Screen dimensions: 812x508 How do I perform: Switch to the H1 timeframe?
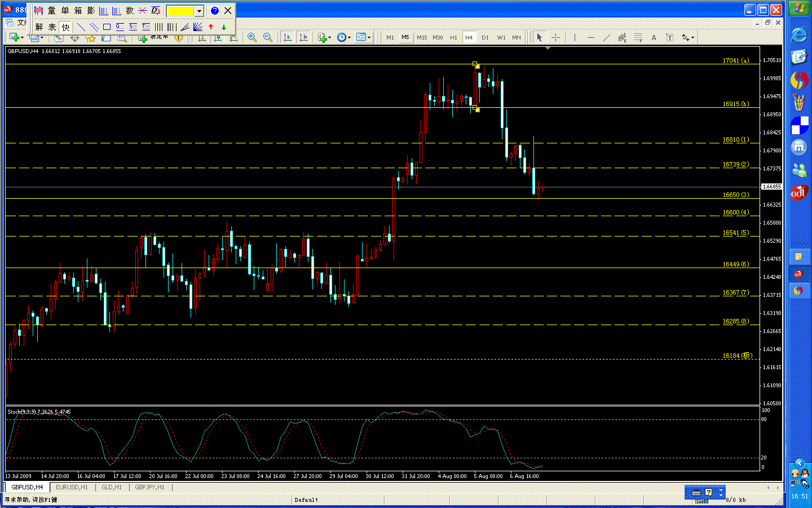tap(453, 37)
